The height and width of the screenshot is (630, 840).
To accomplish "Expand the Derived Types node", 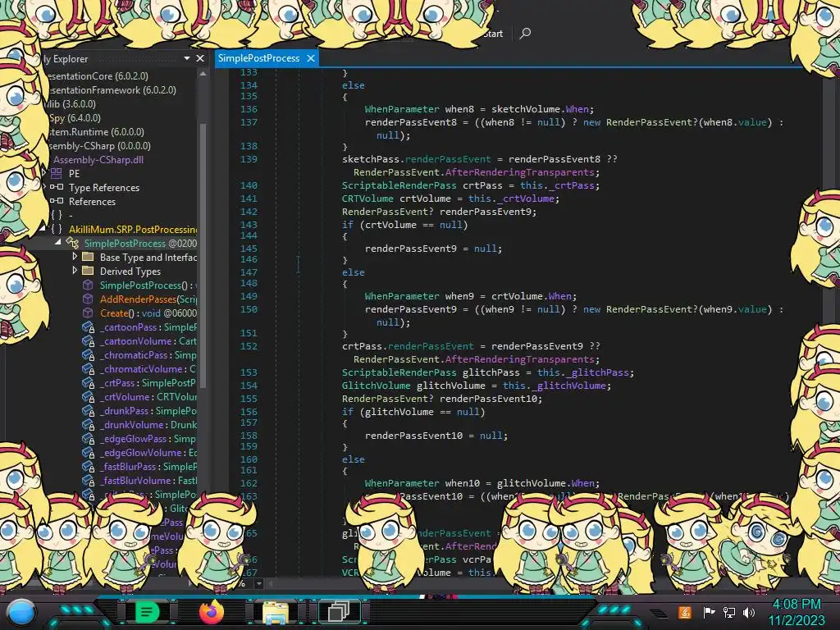I will point(75,271).
